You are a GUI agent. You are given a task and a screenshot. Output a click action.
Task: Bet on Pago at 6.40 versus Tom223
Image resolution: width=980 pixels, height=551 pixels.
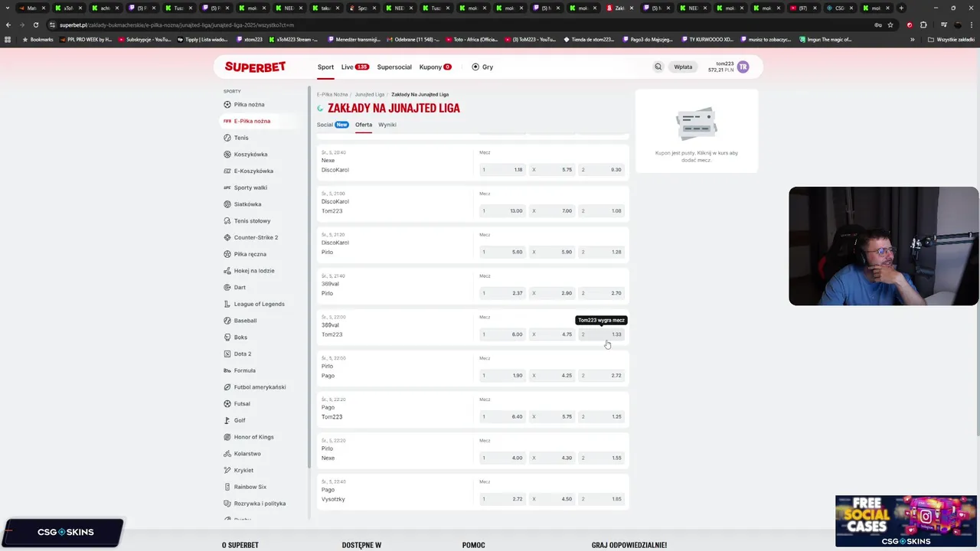point(502,417)
